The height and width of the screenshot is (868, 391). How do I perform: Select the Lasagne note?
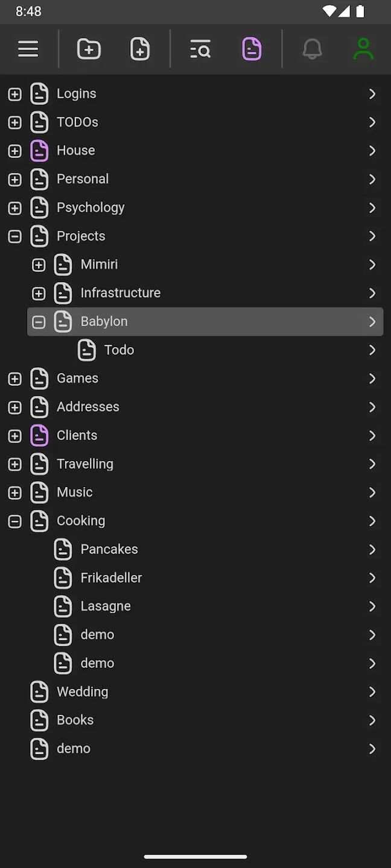coord(106,606)
